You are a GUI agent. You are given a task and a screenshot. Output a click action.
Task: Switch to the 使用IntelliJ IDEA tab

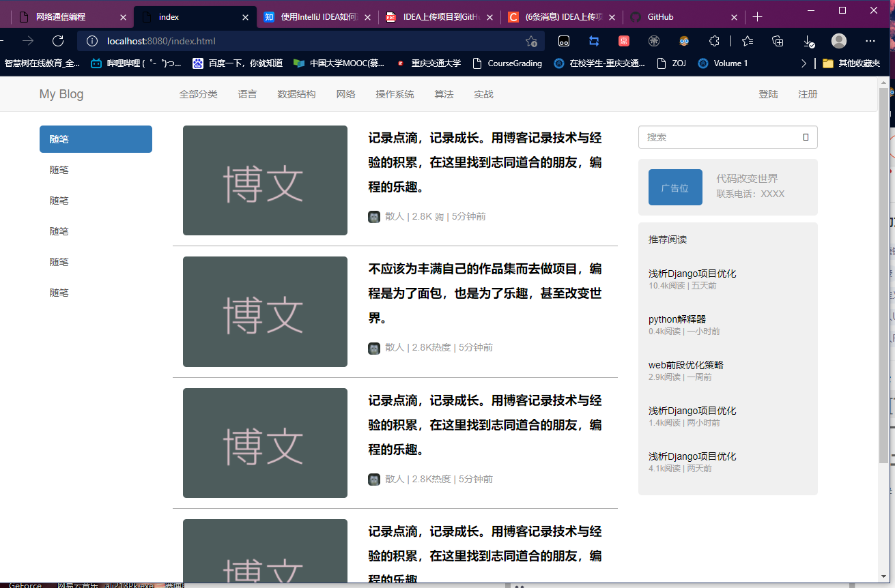317,17
